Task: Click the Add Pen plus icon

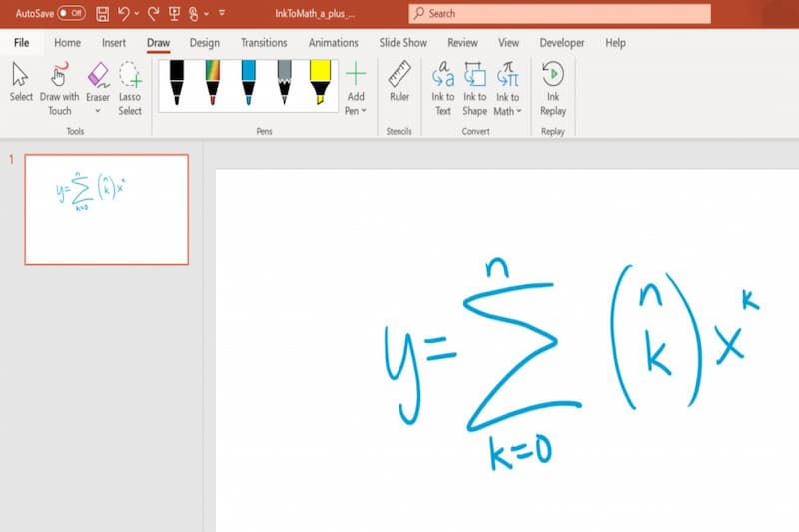Action: 356,74
